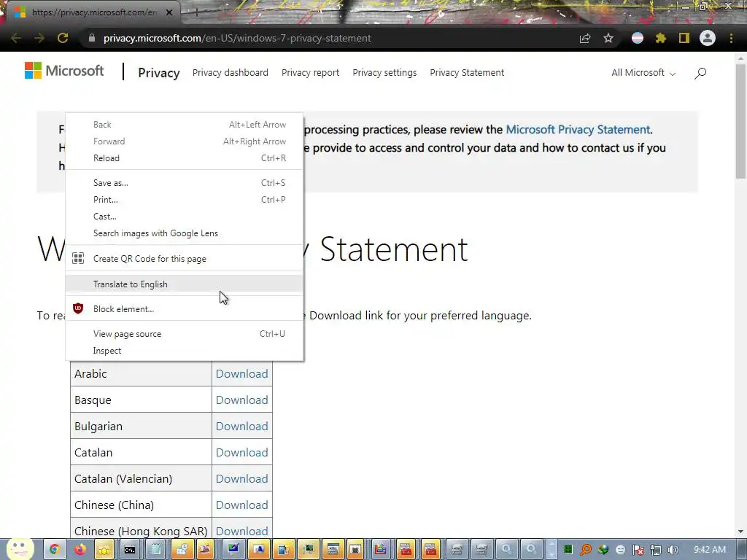
Task: Select Translate to English
Action: point(185,284)
